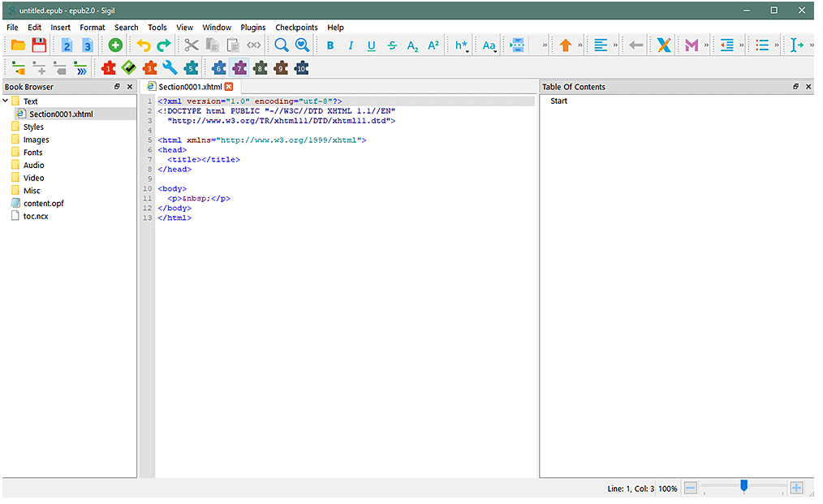Click the insert tag brackets icon
The image size is (823, 504).
click(254, 45)
